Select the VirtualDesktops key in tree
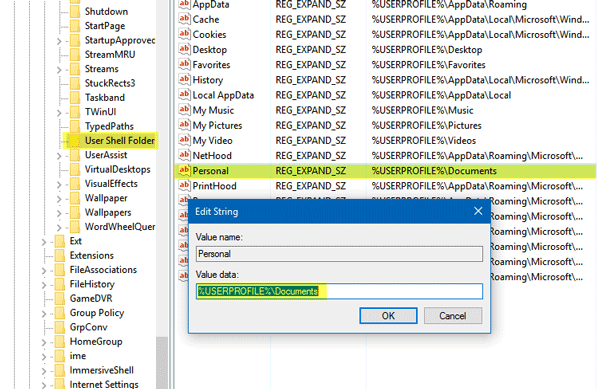 coord(117,169)
